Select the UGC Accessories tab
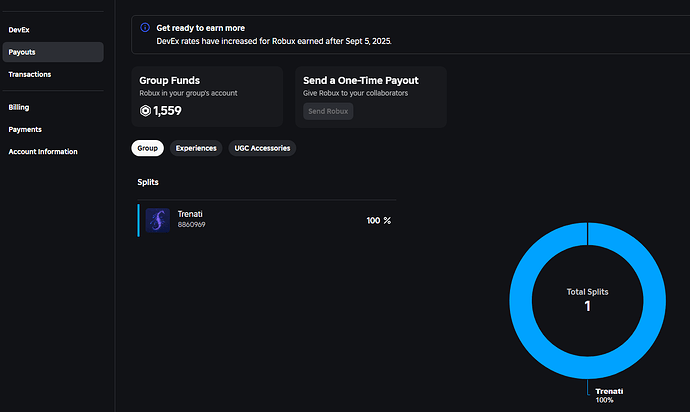 262,148
